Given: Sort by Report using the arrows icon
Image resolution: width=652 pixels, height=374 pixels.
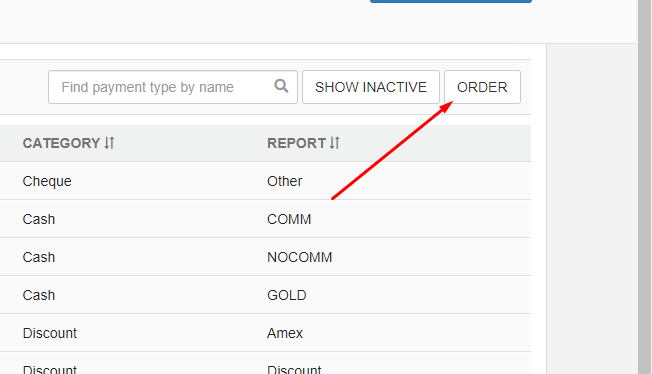Looking at the screenshot, I should [x=335, y=143].
